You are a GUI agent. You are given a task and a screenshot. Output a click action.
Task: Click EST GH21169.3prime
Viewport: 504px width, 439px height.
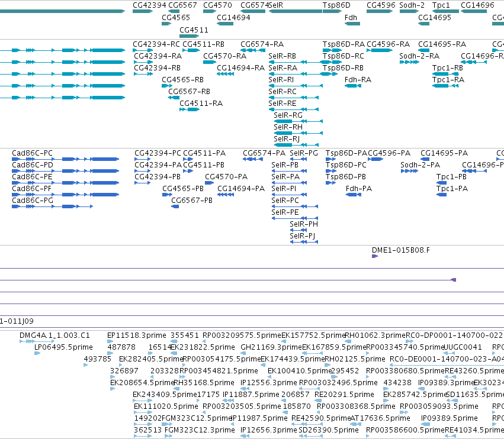coord(271,347)
